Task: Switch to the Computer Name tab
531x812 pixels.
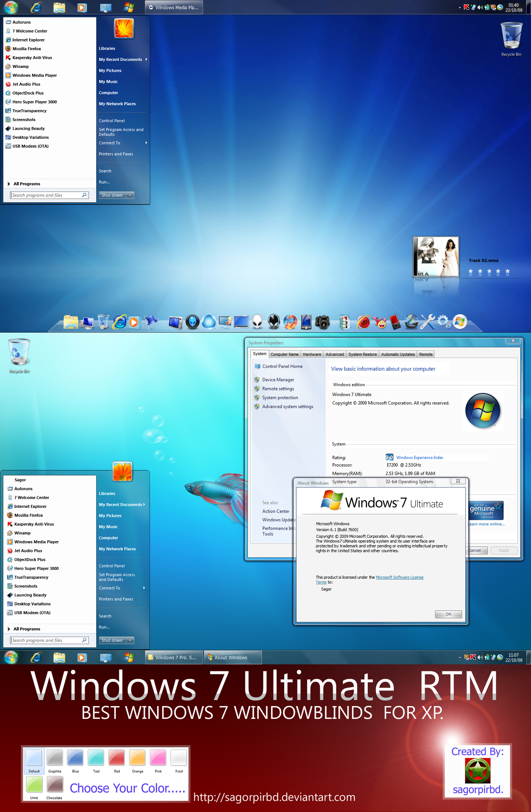Action: coord(284,354)
